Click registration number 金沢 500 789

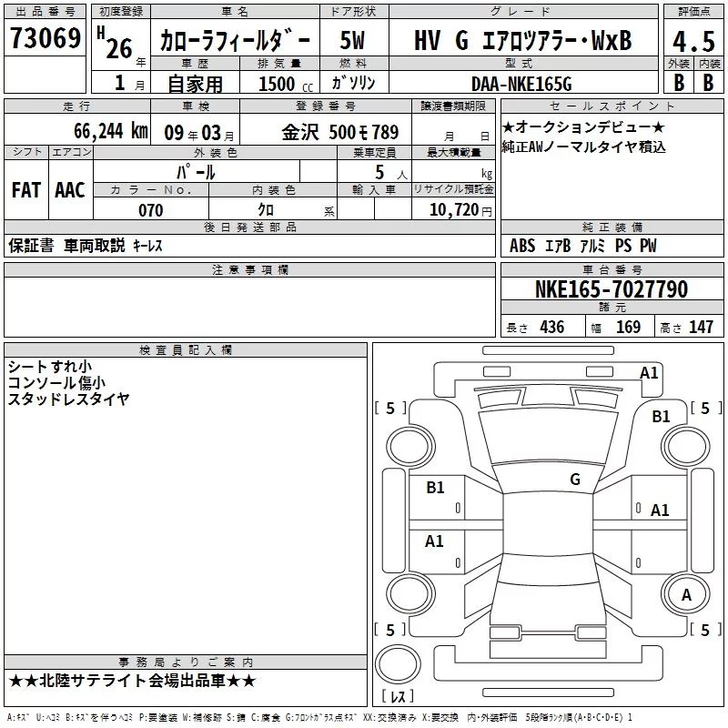point(339,133)
